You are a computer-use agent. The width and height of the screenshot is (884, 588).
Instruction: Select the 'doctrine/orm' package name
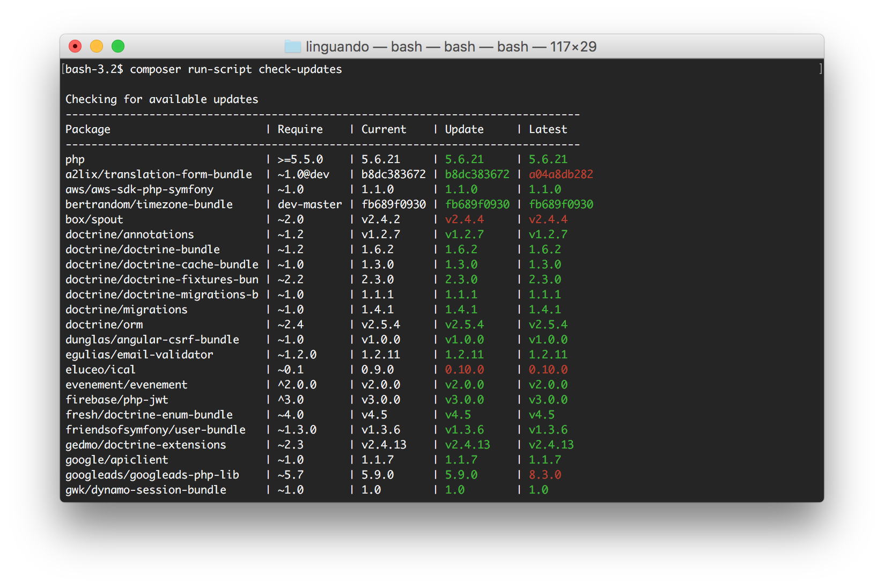(104, 325)
